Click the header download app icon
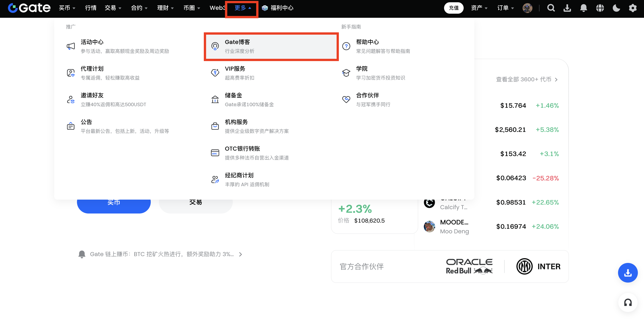 [567, 8]
